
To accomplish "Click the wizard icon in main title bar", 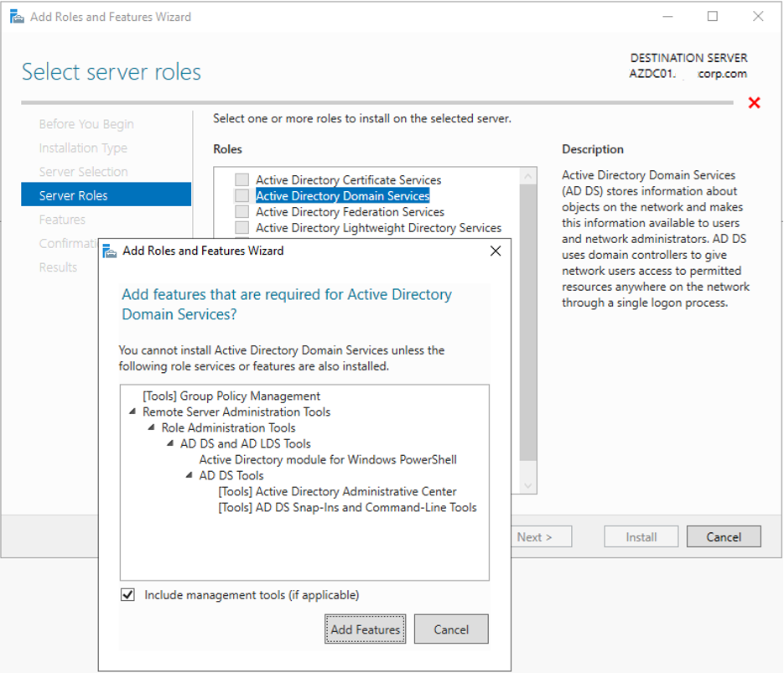I will tap(16, 17).
